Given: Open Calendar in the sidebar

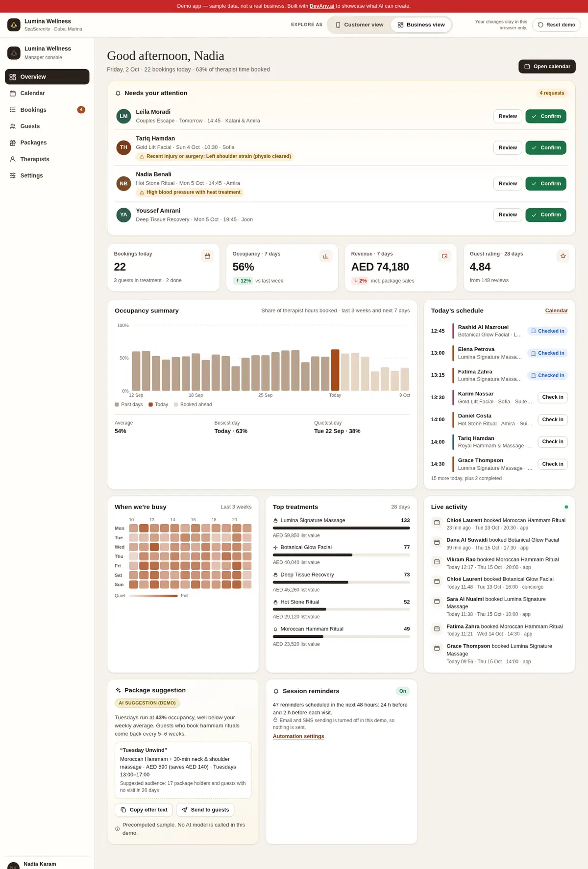Looking at the screenshot, I should [x=47, y=93].
